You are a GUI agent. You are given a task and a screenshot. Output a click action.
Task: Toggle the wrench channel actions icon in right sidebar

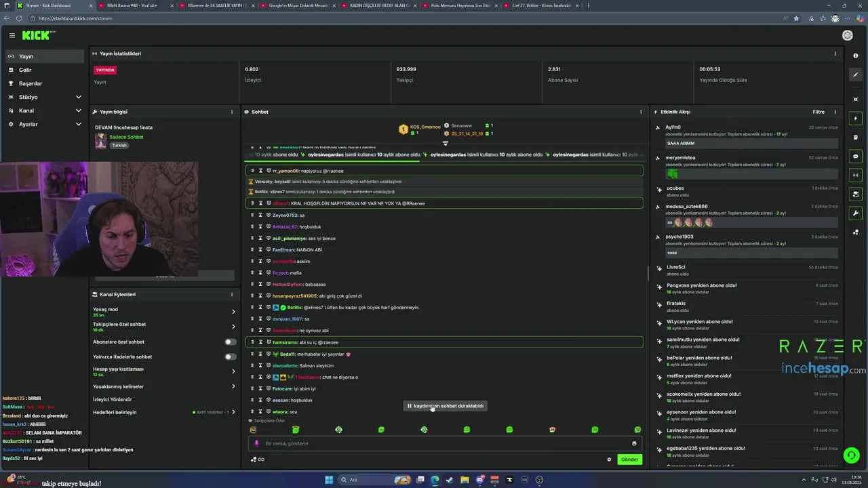coord(856,213)
